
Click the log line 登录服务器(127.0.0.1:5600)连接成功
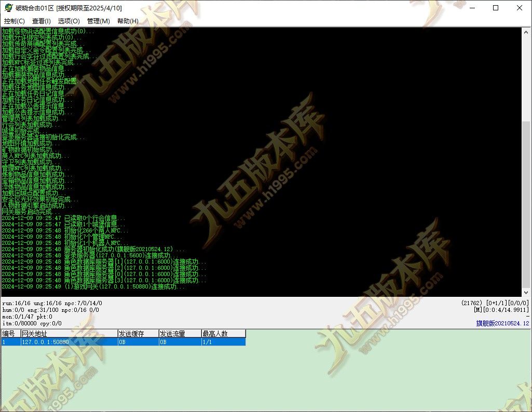[x=90, y=255]
